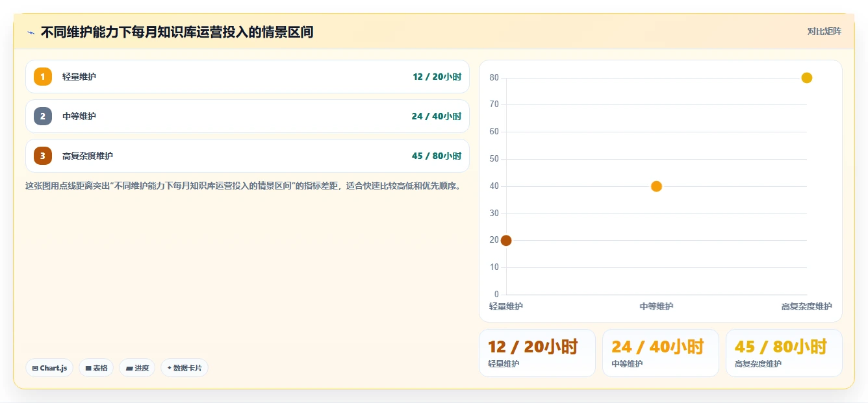The image size is (868, 403).
Task: Click the 对比矩阵 label in the header
Action: pyautogui.click(x=824, y=31)
